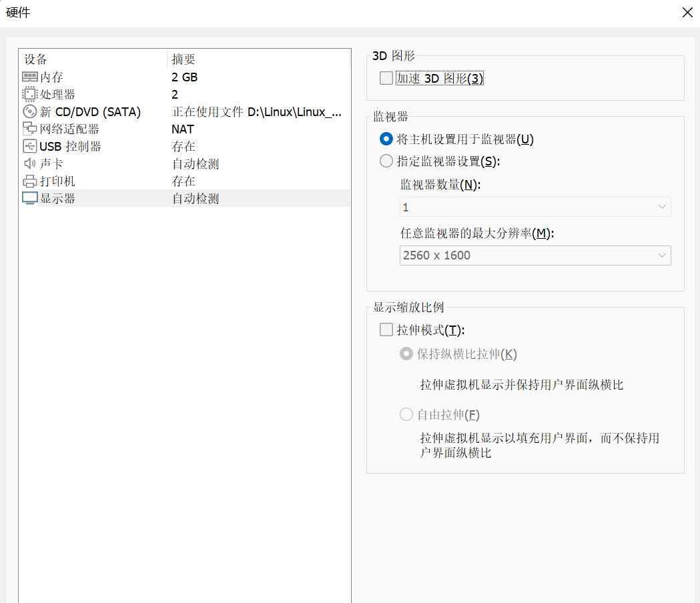Click the processor (处理器) chip icon
The width and height of the screenshot is (700, 603).
coord(30,94)
